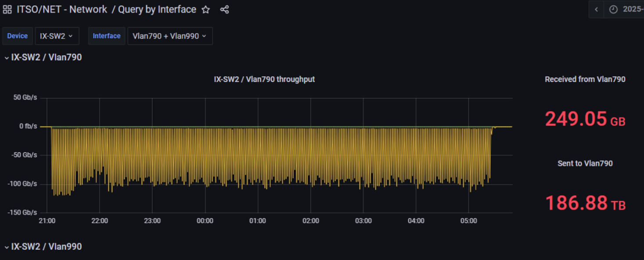
Task: Shift time range backward with left arrow
Action: point(596,10)
